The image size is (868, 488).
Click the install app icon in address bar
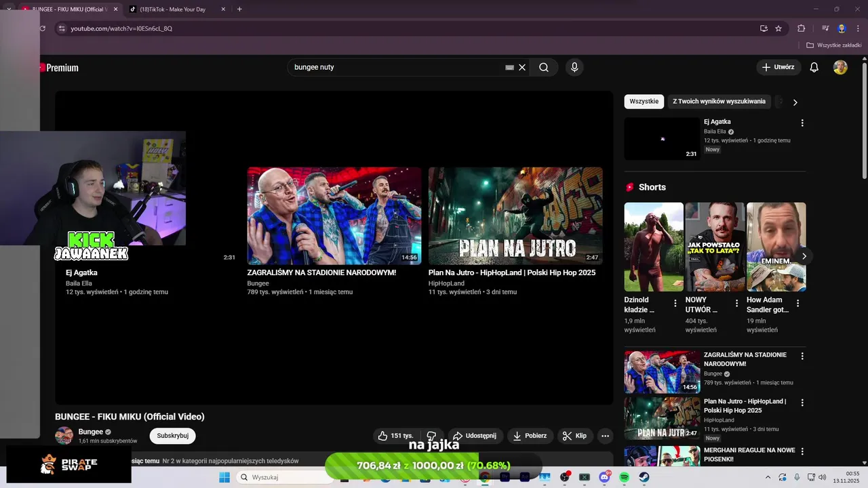coord(764,28)
